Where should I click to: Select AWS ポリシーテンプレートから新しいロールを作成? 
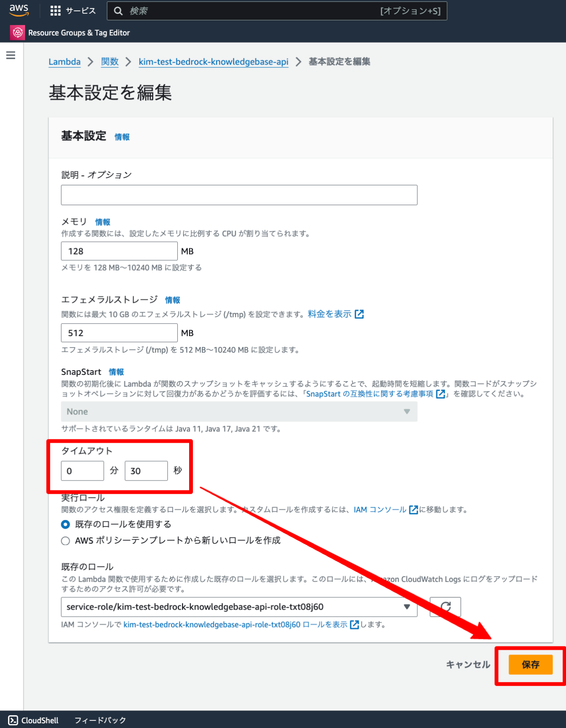(65, 540)
